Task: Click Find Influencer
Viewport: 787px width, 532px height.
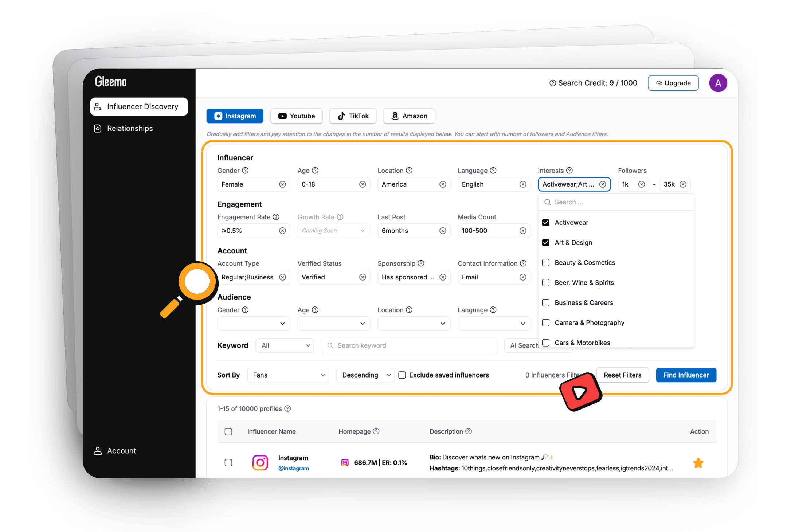Action: click(686, 375)
